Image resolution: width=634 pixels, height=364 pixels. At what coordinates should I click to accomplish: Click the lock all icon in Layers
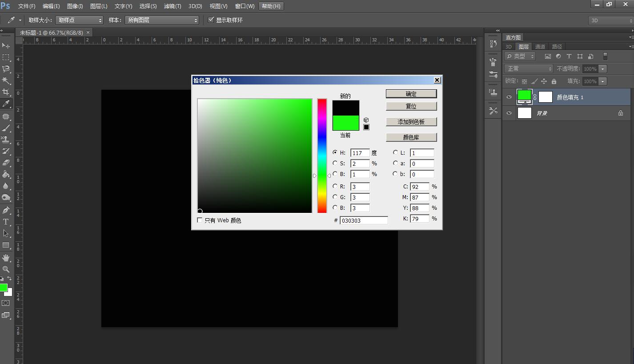click(x=554, y=81)
